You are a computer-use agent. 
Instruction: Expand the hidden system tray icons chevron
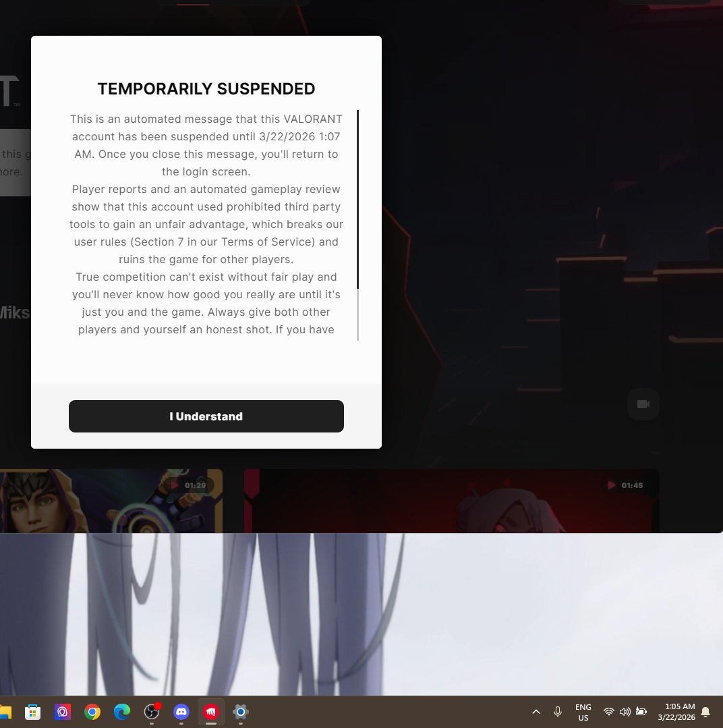[536, 712]
